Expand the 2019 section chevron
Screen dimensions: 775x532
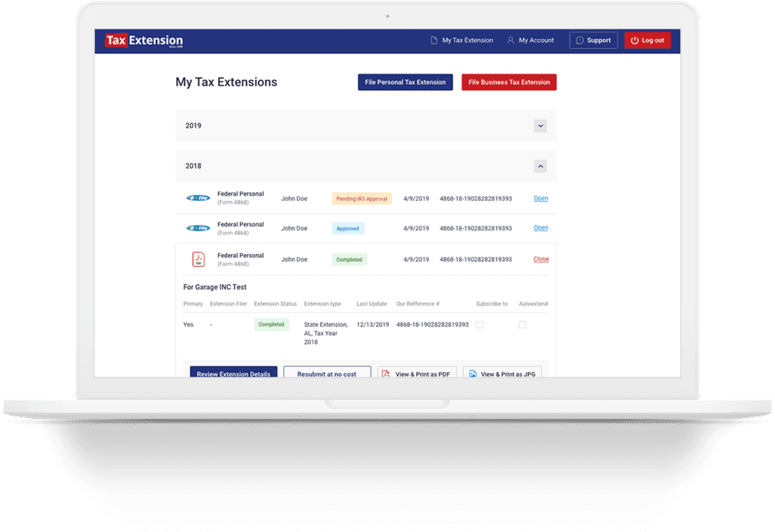point(540,126)
